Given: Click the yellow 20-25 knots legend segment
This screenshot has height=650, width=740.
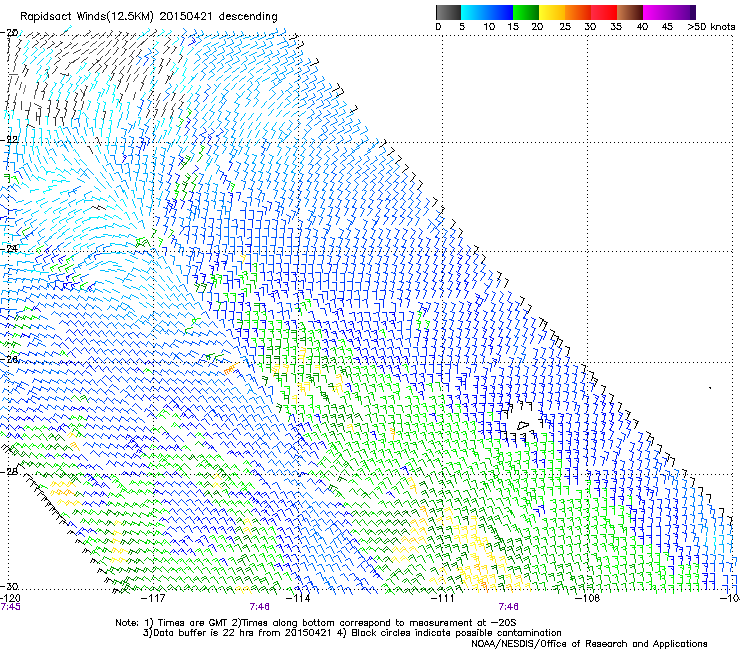Looking at the screenshot, I should point(552,12).
